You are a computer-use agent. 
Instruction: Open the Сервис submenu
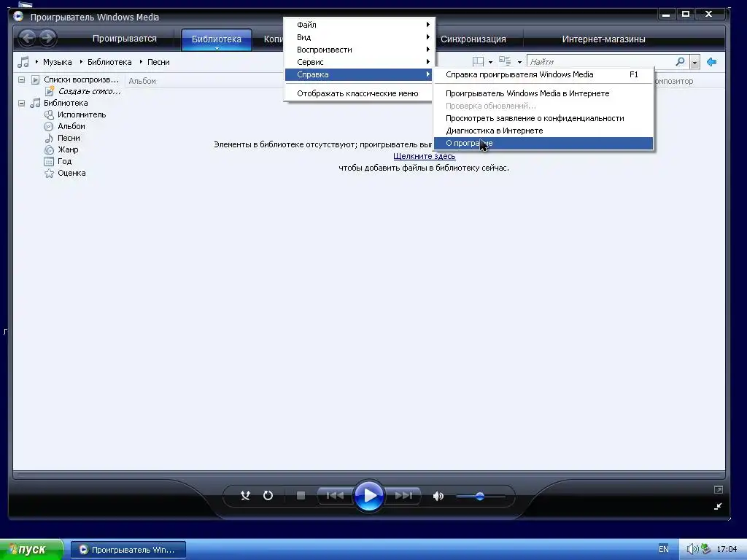pos(359,62)
